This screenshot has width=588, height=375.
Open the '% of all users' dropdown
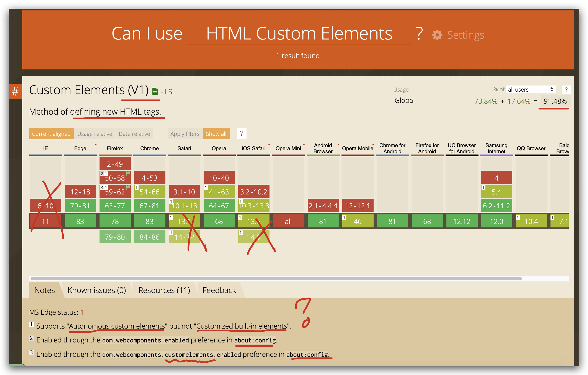tap(531, 89)
